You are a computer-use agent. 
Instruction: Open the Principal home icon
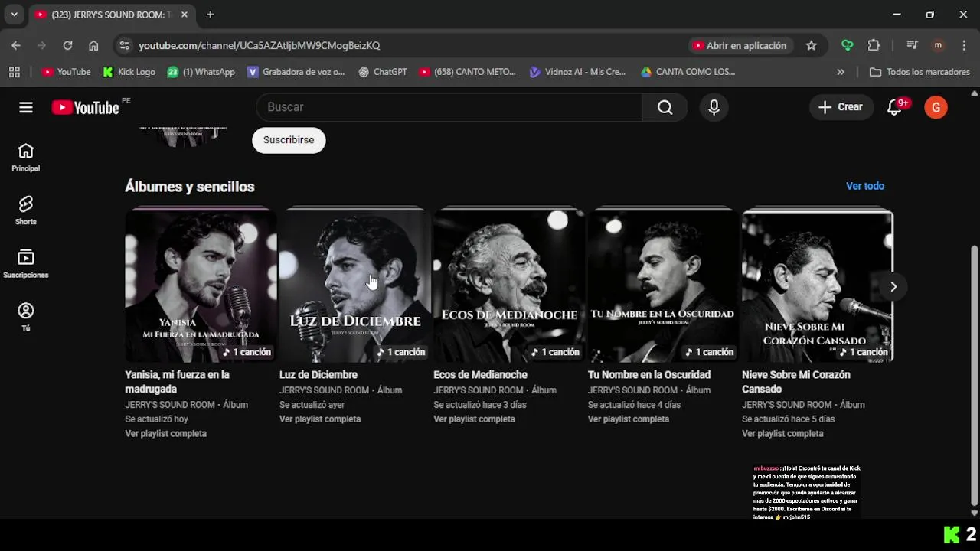coord(26,156)
